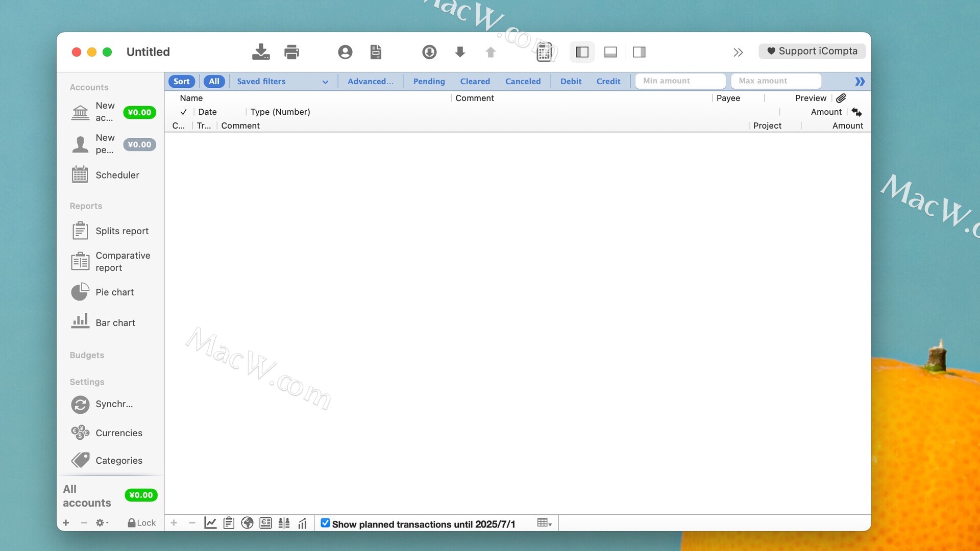Open the calculator icon in toolbar
980x551 pixels.
[x=545, y=52]
